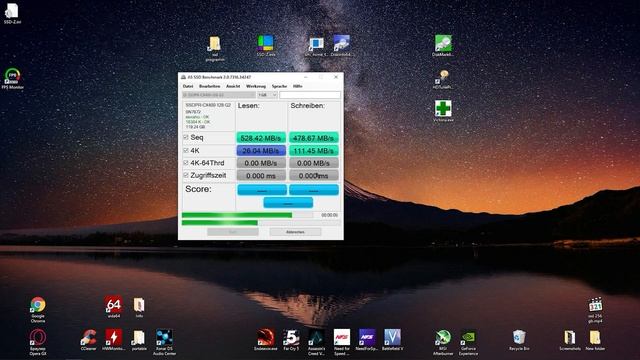The image size is (640, 360).
Task: Open the SSD-Z.ini file on the desktop
Action: [12, 12]
